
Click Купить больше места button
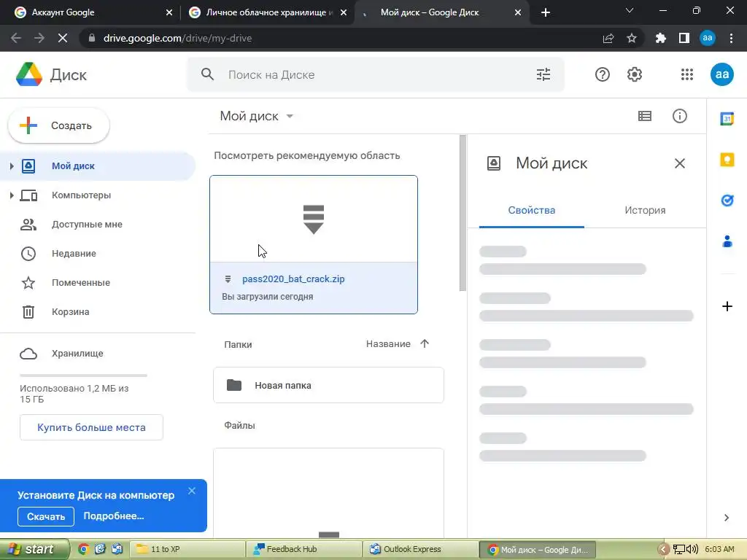[91, 427]
